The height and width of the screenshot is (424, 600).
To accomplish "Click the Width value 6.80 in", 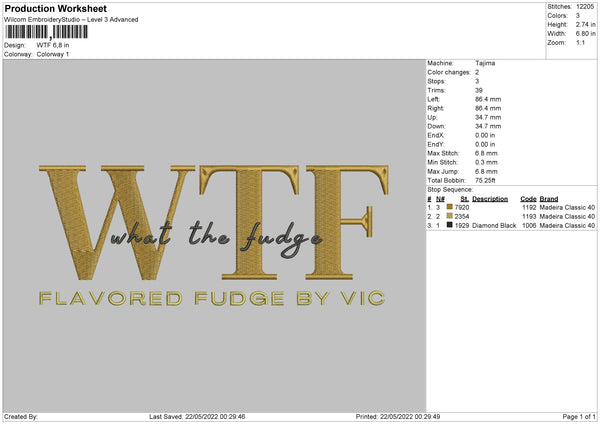I will coord(585,34).
